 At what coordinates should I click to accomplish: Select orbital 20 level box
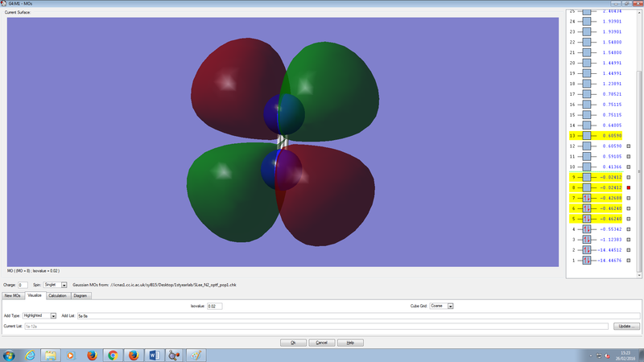pos(587,63)
